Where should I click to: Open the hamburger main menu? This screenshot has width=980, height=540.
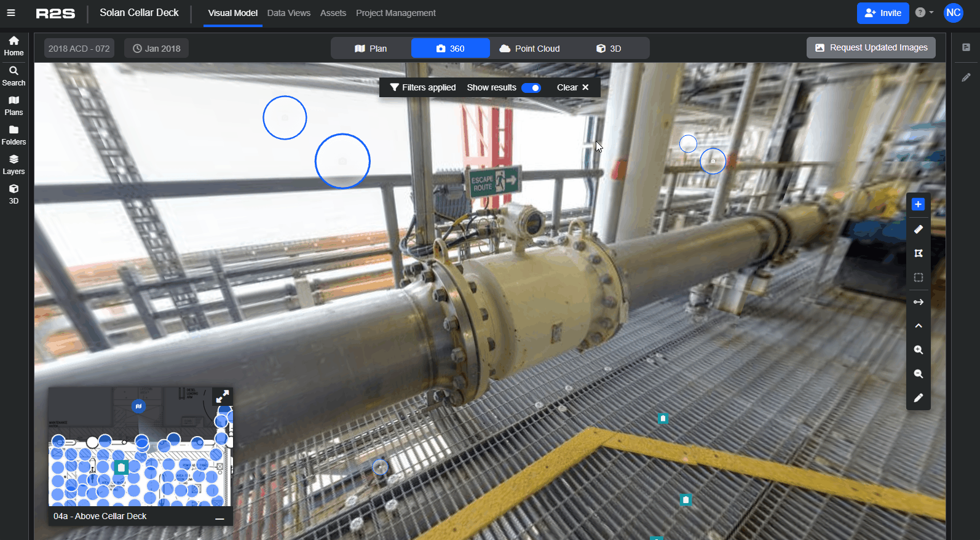point(11,13)
